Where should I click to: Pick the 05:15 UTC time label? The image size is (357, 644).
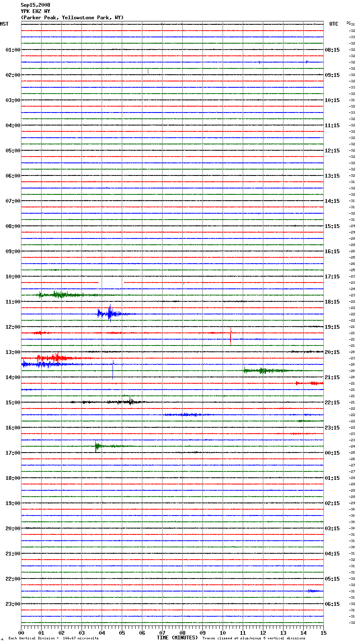332,579
